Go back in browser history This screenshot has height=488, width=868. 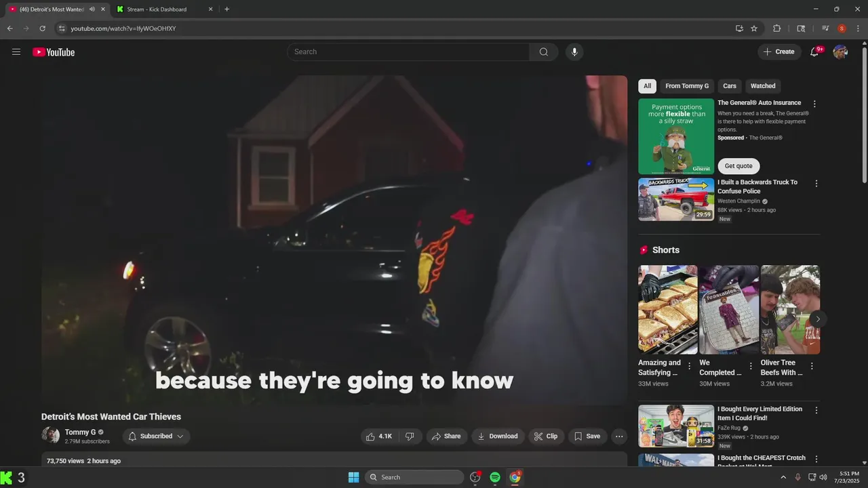9,28
